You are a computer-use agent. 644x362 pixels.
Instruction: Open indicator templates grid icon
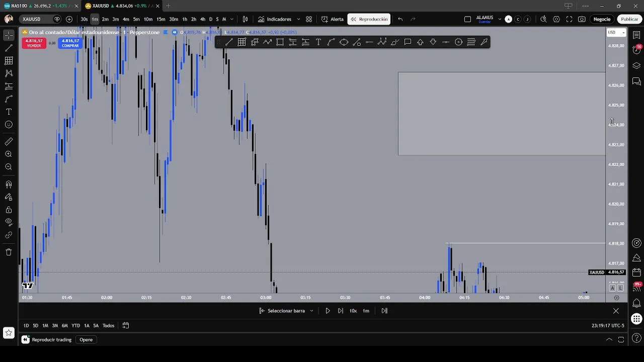point(309,19)
